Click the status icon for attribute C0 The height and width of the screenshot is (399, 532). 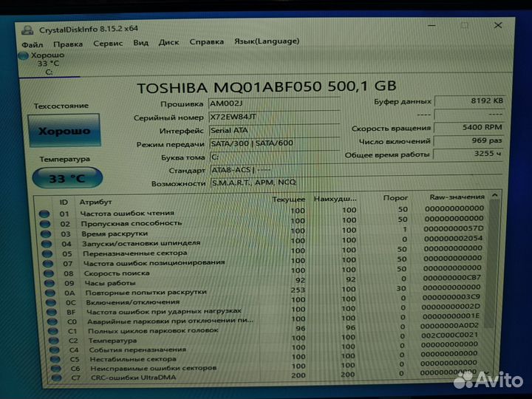[x=52, y=321]
